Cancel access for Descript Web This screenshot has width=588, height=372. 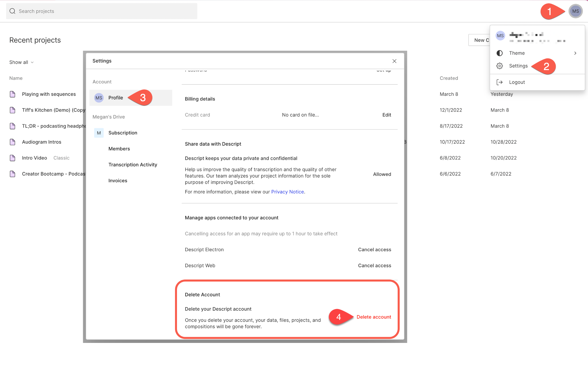374,265
